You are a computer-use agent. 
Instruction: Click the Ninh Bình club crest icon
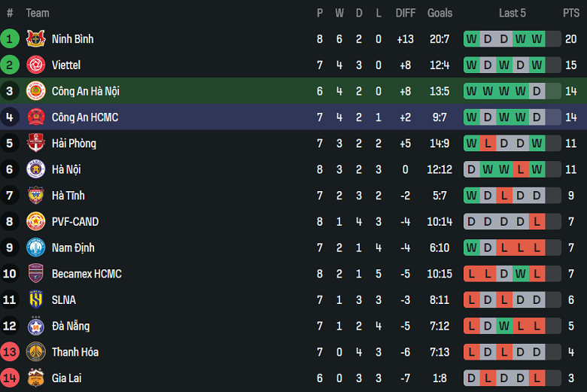point(36,39)
